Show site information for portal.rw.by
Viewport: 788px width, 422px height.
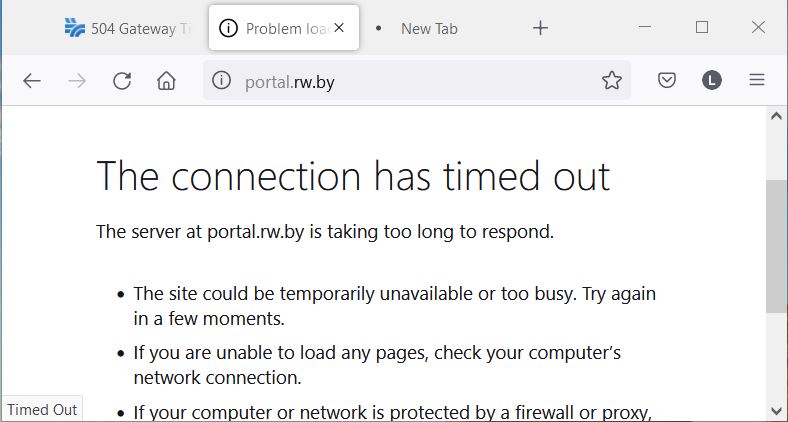(x=222, y=81)
